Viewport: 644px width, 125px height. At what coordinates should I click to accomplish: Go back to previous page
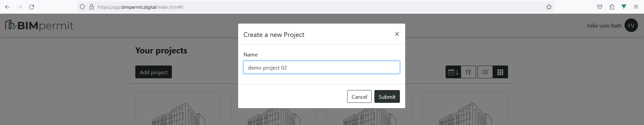coord(7,7)
